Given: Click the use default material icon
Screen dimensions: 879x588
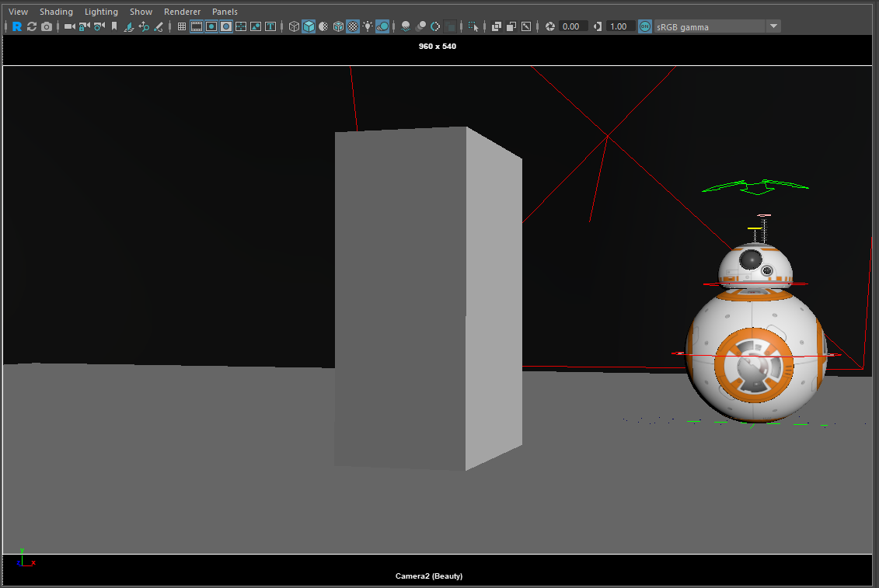Looking at the screenshot, I should 323,26.
